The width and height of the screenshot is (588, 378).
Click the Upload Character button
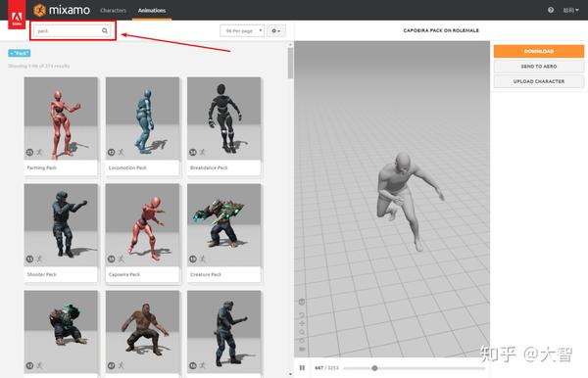click(538, 81)
